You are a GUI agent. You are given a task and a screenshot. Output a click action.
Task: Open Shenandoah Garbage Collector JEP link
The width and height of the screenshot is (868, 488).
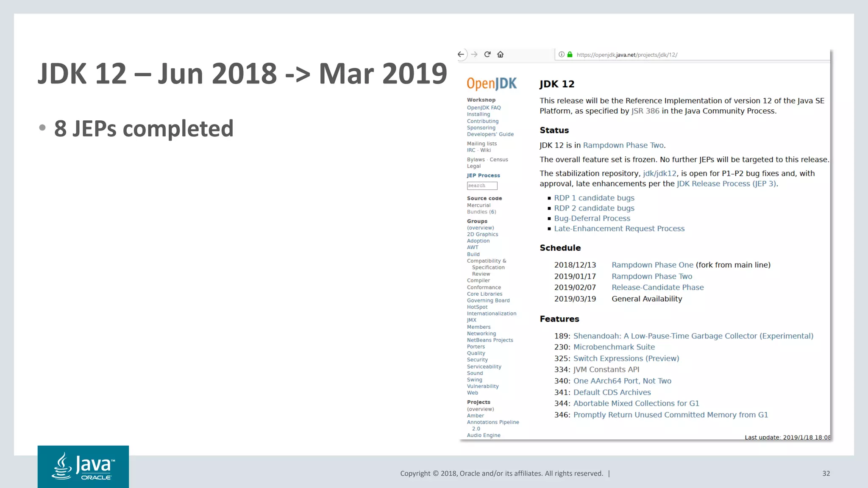693,336
